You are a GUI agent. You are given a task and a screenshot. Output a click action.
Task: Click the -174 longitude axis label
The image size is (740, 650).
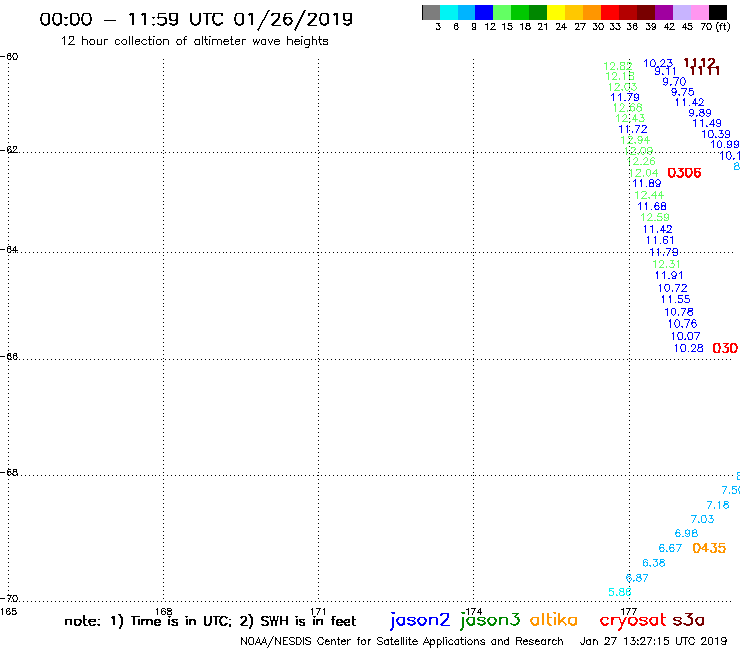point(472,611)
